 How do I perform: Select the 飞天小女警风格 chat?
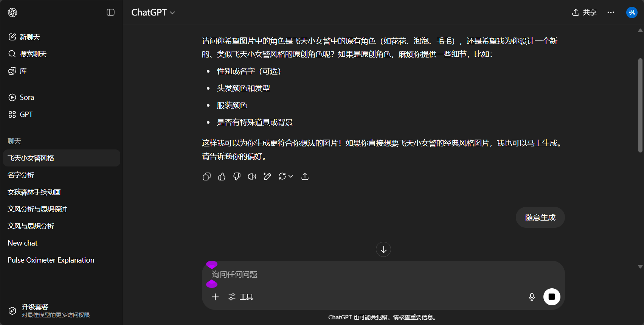62,158
